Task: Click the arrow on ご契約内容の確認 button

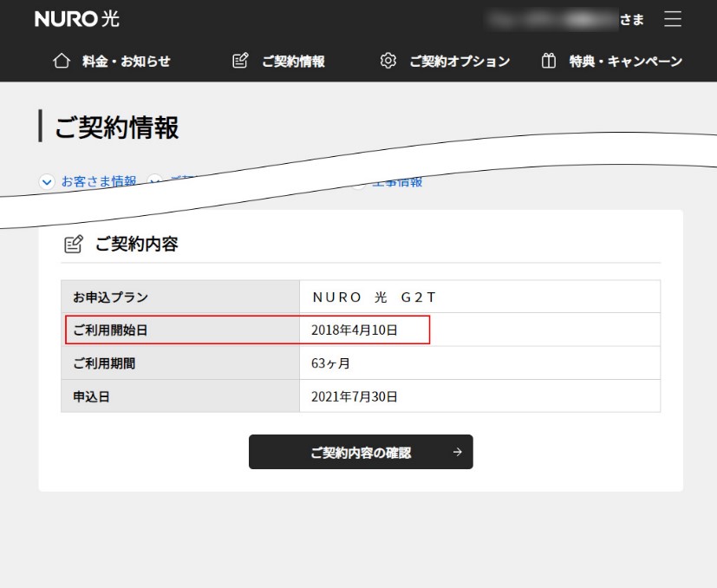Action: 457,452
